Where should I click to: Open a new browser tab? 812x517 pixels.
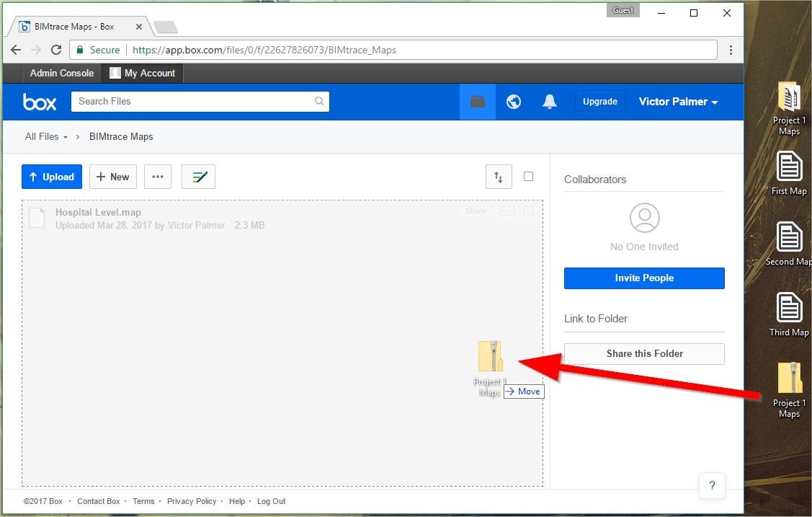[x=166, y=27]
